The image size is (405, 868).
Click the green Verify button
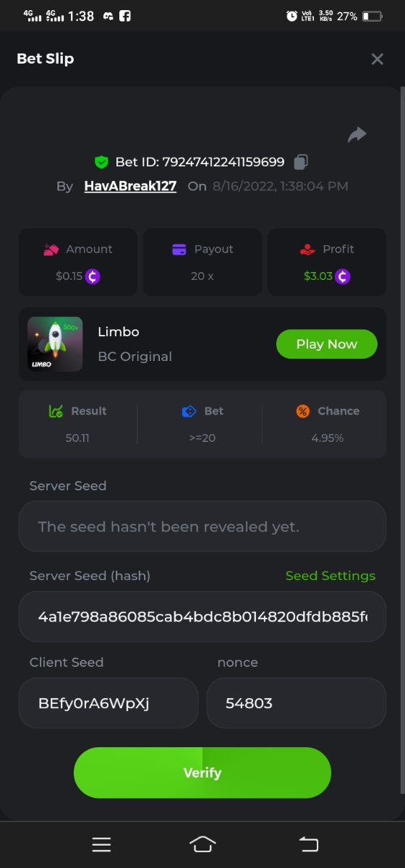[202, 773]
